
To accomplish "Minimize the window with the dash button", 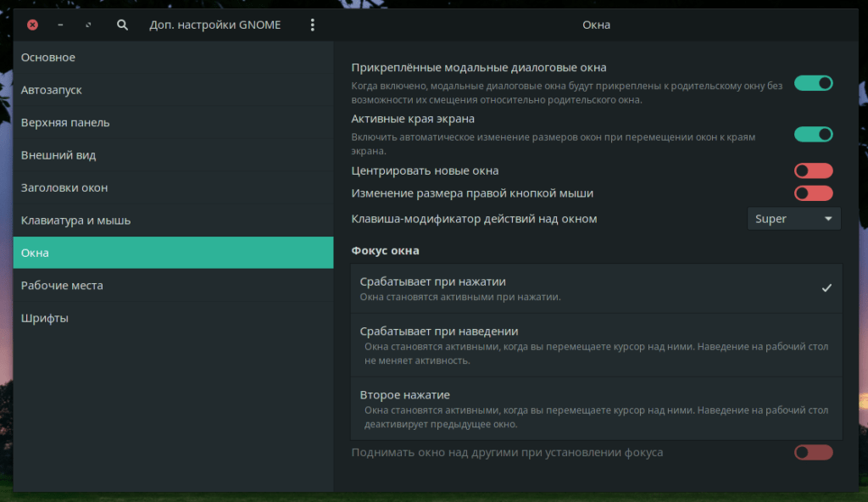I will click(x=60, y=25).
